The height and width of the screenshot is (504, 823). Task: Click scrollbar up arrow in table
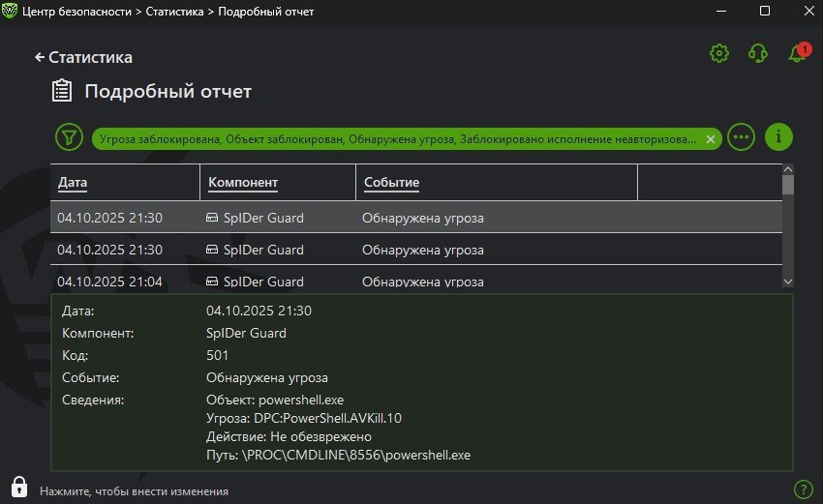[788, 169]
